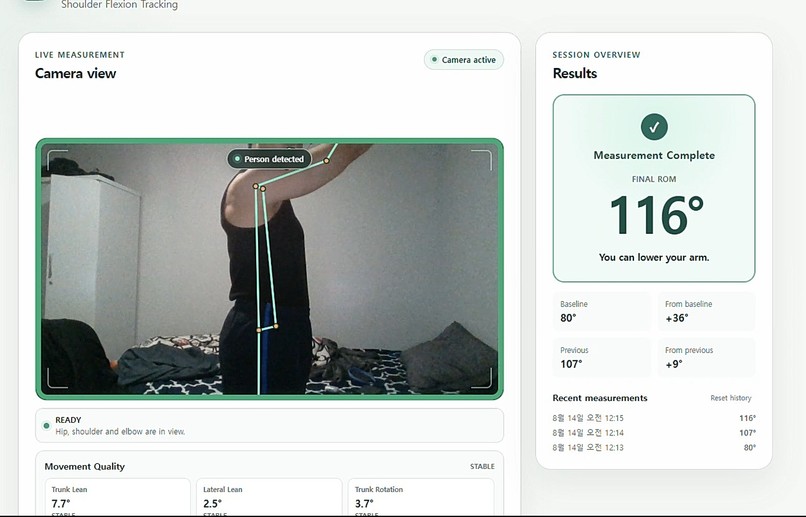Click the Recent measurements heading
Screen dimensions: 806x517
[600, 398]
